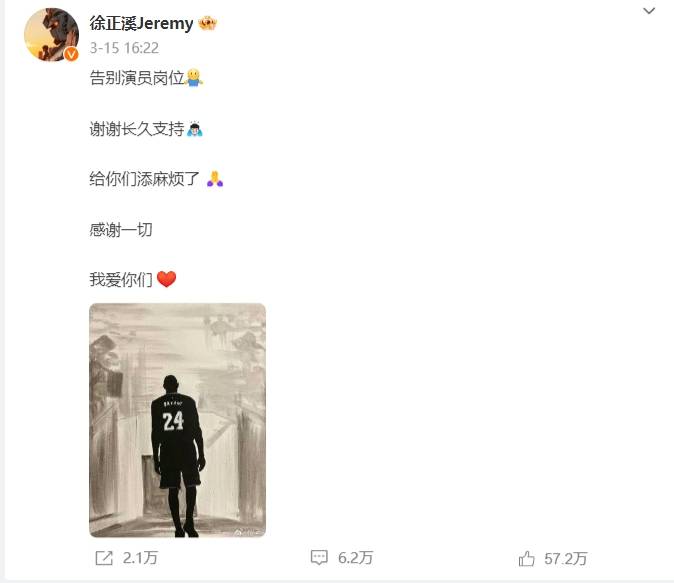Like the post with thumbs-up icon
The image size is (674, 583).
coord(526,558)
